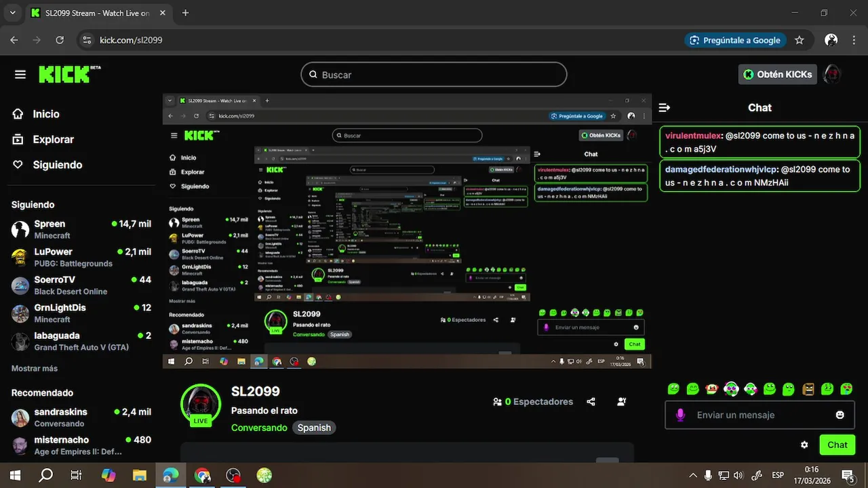Viewport: 868px width, 488px height.
Task: Open sandraskins recommended channel
Action: coord(81,418)
